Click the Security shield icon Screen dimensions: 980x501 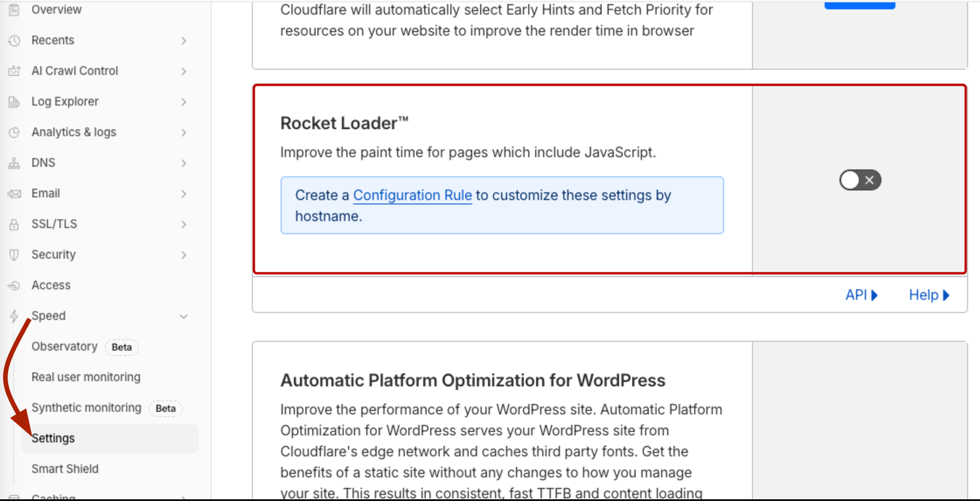click(14, 255)
